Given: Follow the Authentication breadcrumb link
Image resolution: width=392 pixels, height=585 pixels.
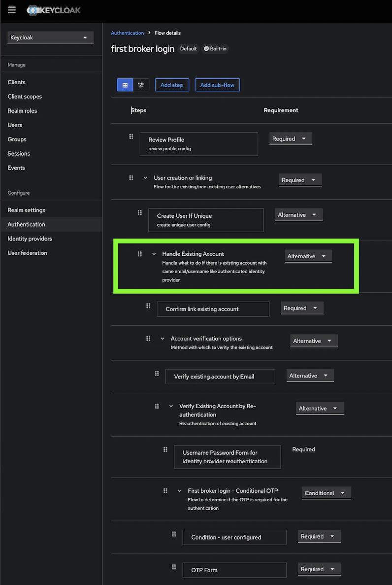Looking at the screenshot, I should point(127,33).
